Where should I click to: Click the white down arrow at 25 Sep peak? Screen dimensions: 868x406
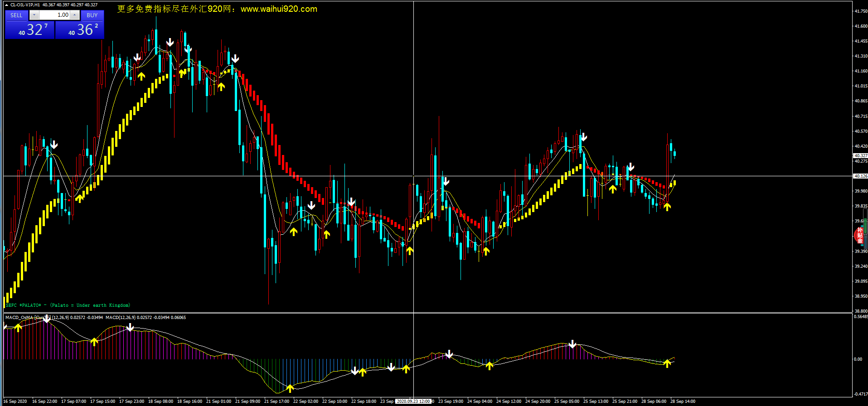click(x=584, y=137)
